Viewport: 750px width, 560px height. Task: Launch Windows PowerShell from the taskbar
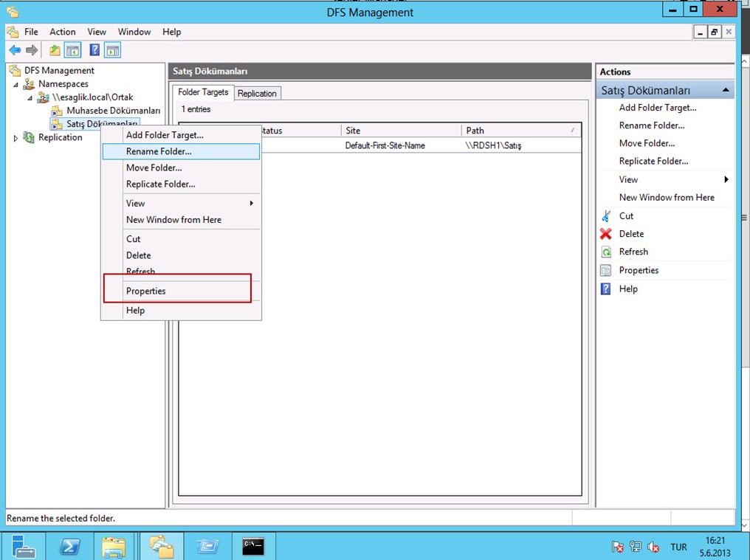69,546
